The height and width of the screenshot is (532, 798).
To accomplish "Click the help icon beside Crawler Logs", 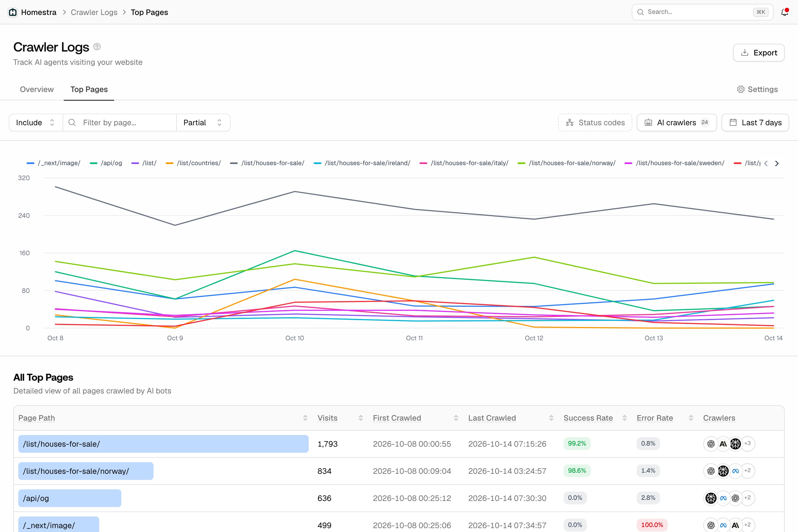I will pyautogui.click(x=97, y=47).
